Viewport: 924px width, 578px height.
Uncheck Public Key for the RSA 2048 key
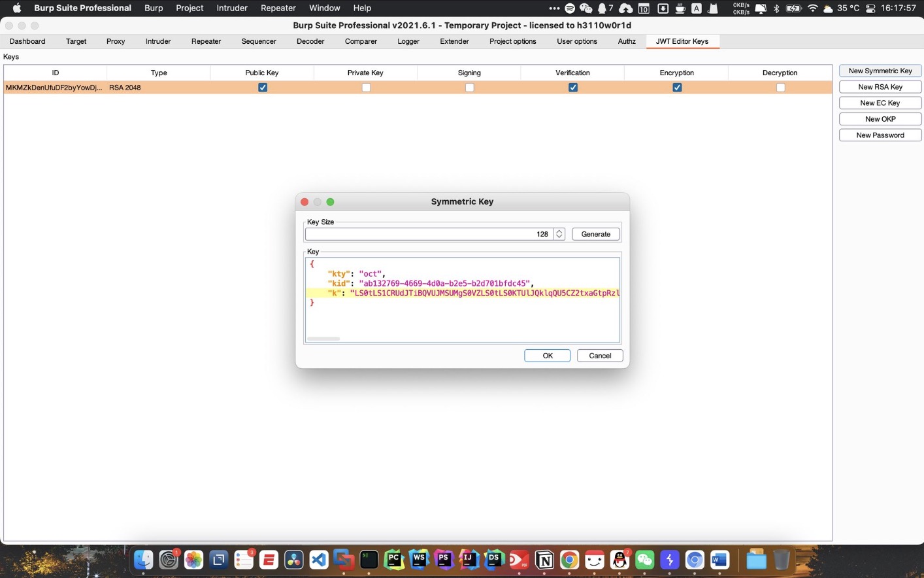click(263, 88)
